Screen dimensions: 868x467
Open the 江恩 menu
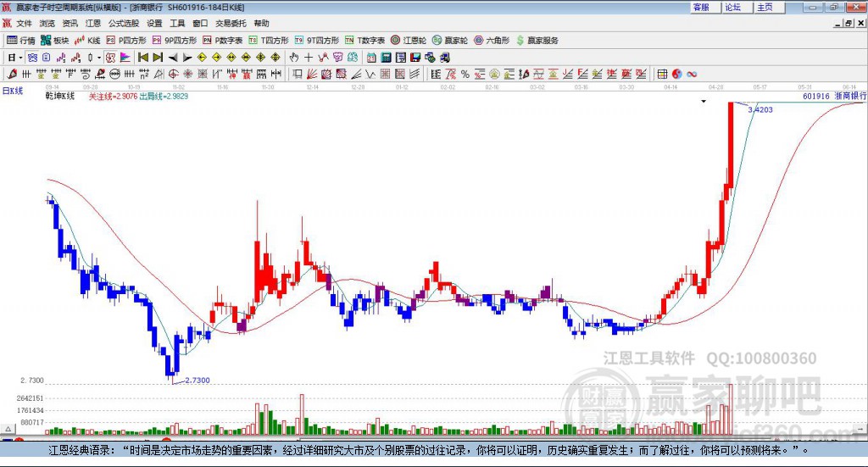click(93, 23)
